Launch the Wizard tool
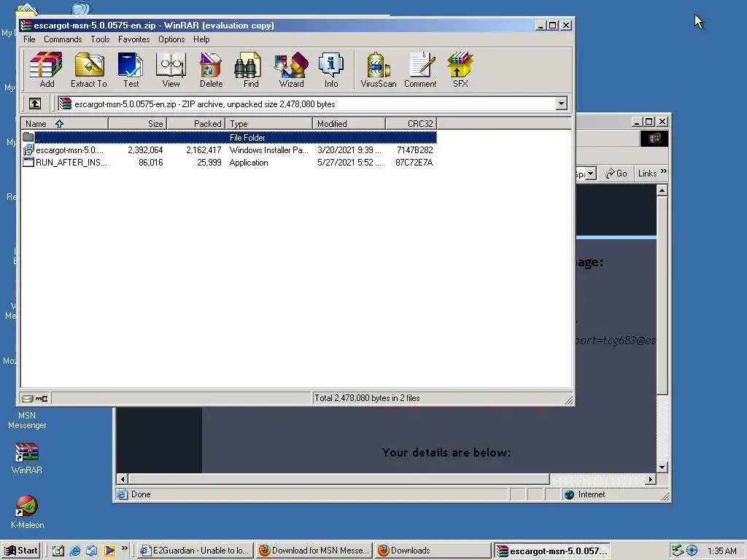Screen dimensions: 747x560 pos(291,70)
